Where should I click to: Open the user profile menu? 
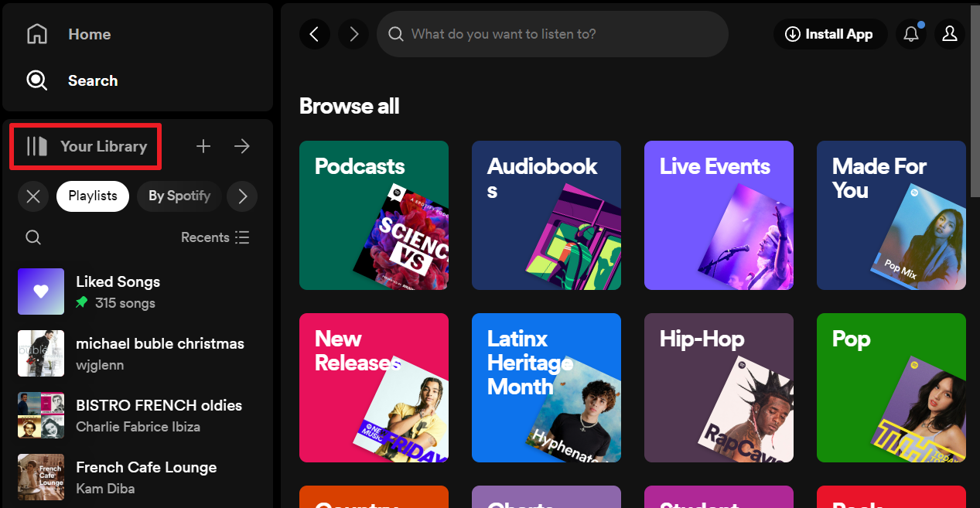point(950,34)
